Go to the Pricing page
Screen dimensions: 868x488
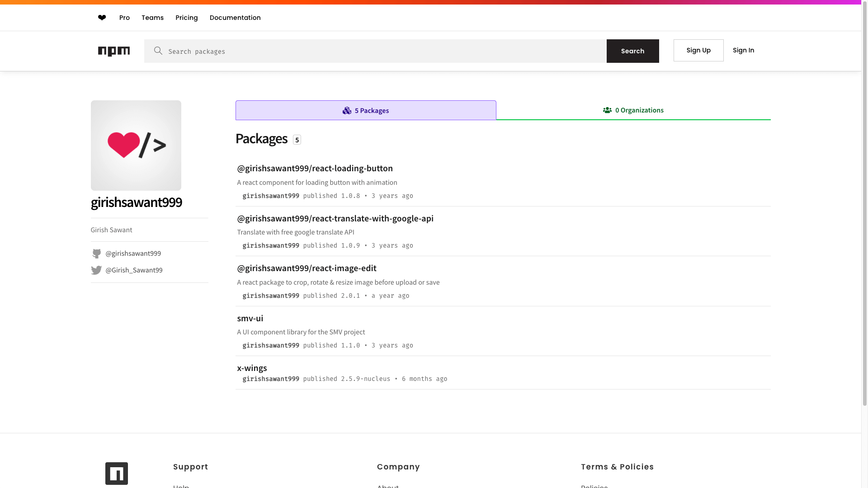click(187, 18)
